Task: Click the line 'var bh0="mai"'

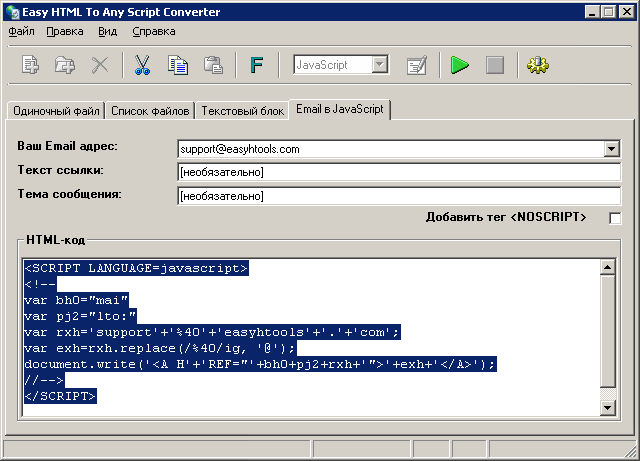Action: pos(76,301)
